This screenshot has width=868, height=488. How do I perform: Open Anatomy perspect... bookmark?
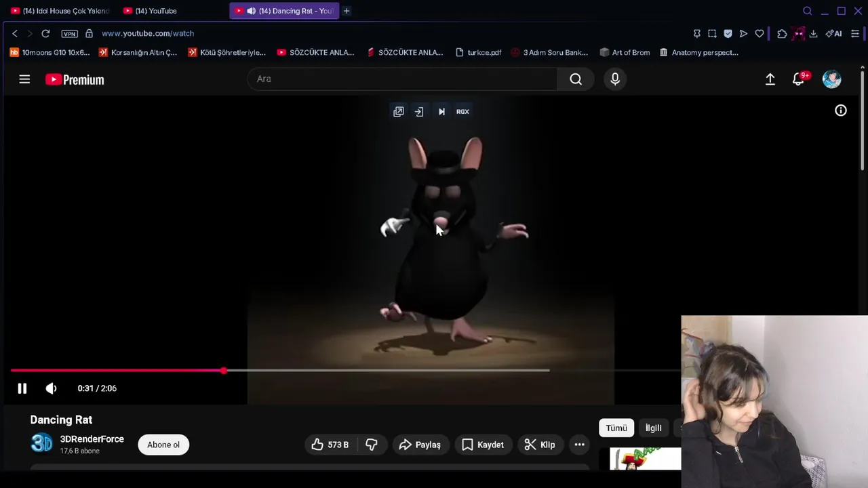point(698,52)
